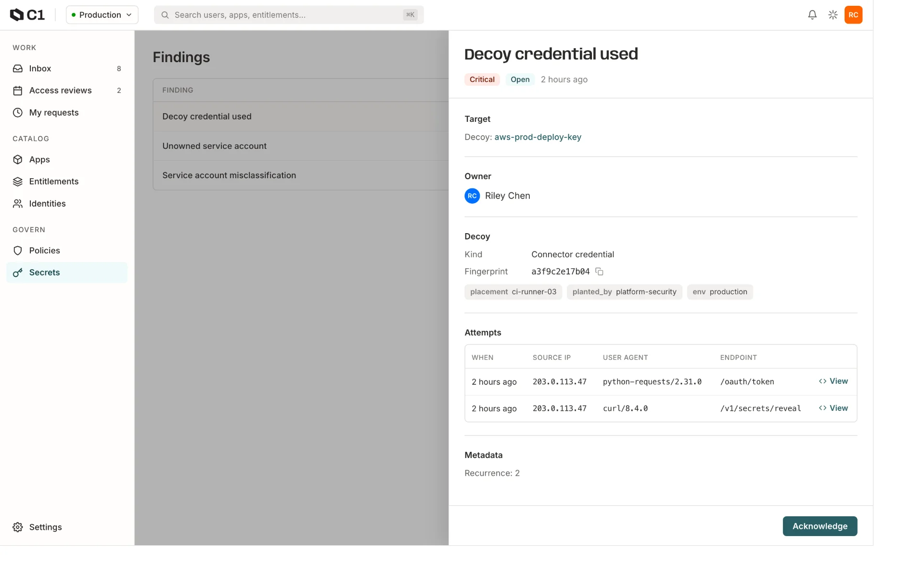This screenshot has height=577, width=924.
Task: Select the Unowned service account finding
Action: pos(301,146)
